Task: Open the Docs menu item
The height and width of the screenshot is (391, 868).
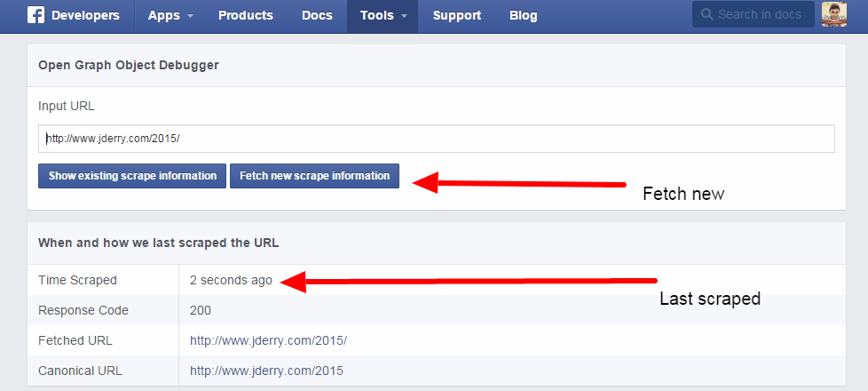Action: [317, 15]
